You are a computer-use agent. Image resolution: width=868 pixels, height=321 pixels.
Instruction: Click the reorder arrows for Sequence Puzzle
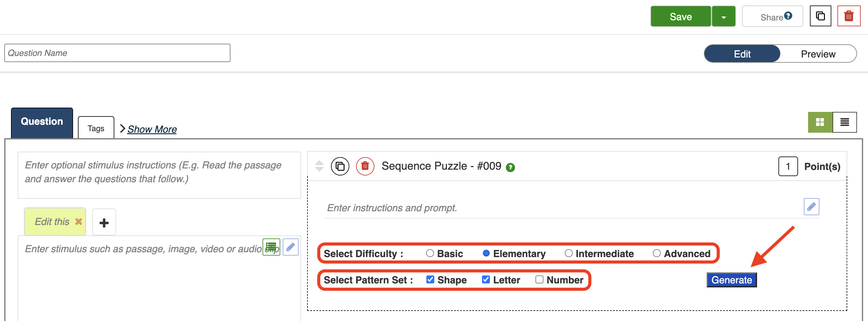(319, 166)
